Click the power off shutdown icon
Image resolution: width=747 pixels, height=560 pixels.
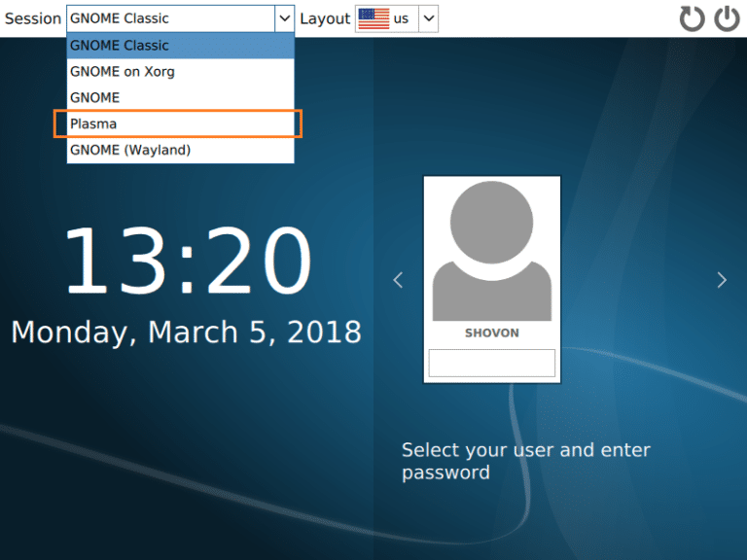[727, 18]
